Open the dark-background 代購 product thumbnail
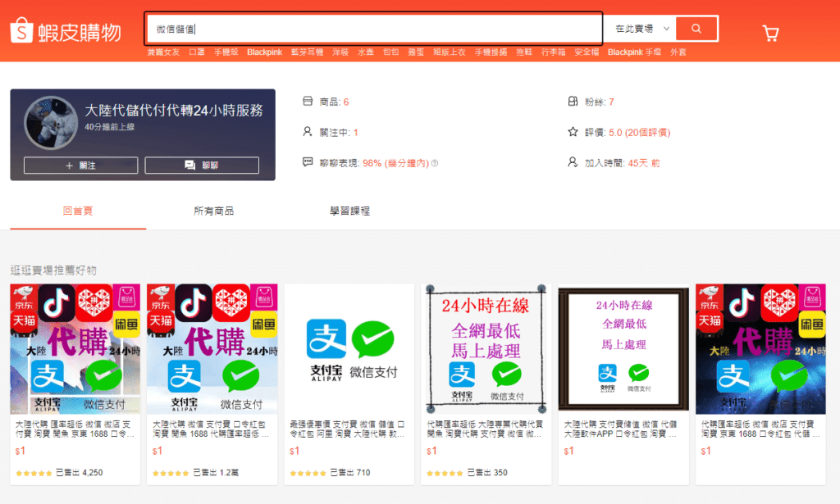The width and height of the screenshot is (840, 504). tap(760, 349)
